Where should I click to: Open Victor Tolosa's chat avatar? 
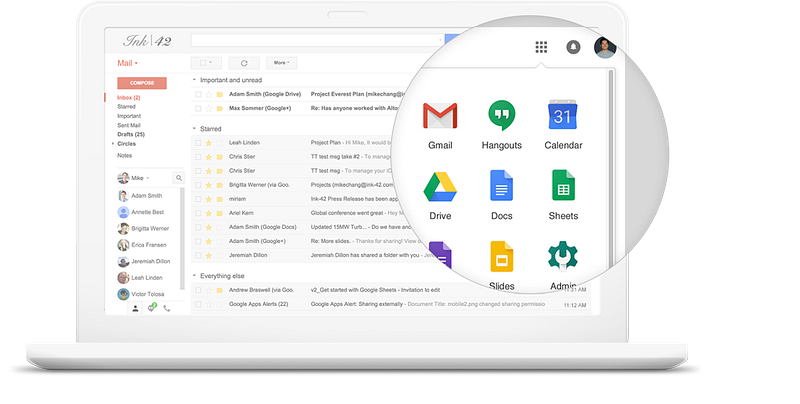coord(123,294)
